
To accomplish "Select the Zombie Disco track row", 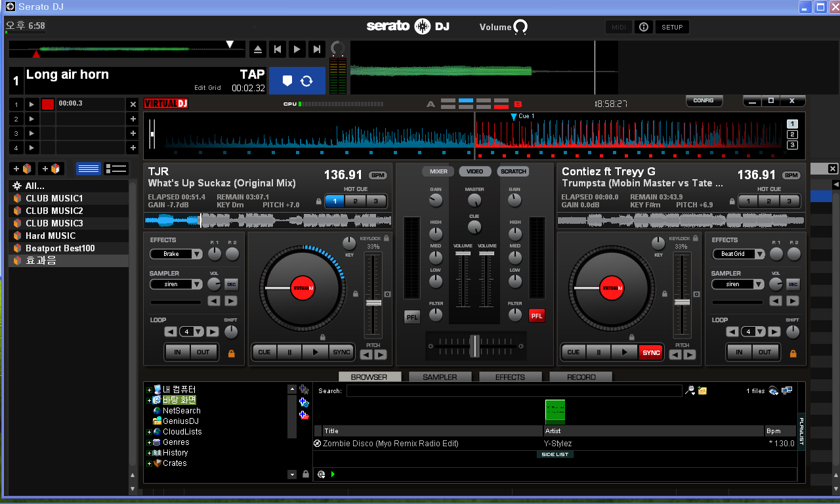I will click(x=555, y=444).
